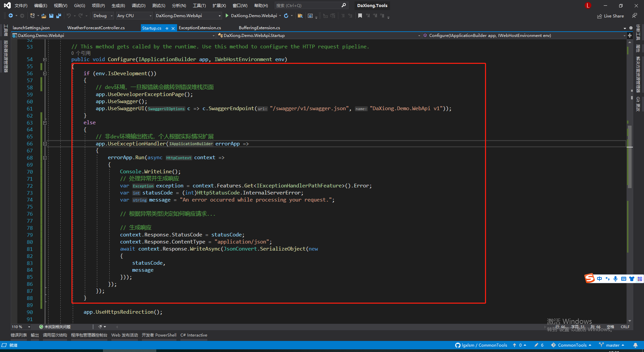This screenshot has width=644, height=352.
Task: Open the 开发者 PowerShell panel tab
Action: point(159,335)
